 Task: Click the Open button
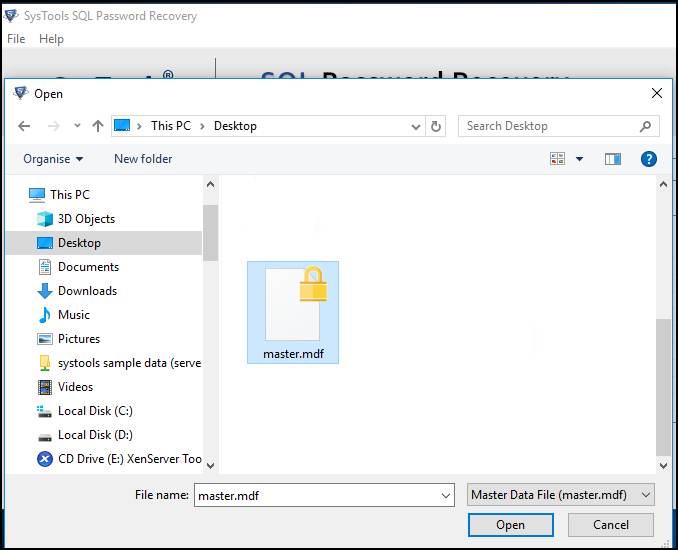point(511,525)
